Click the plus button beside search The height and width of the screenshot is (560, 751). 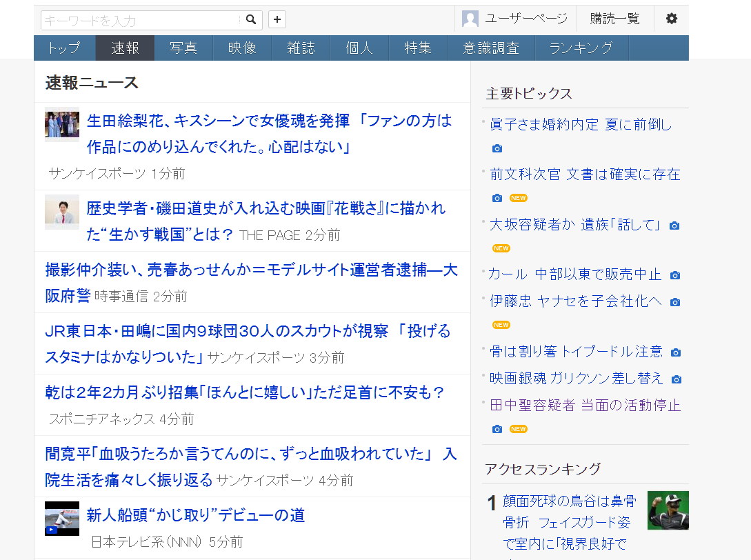tap(277, 20)
